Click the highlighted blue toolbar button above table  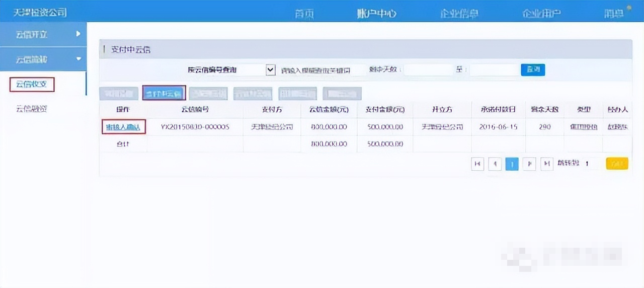point(164,93)
